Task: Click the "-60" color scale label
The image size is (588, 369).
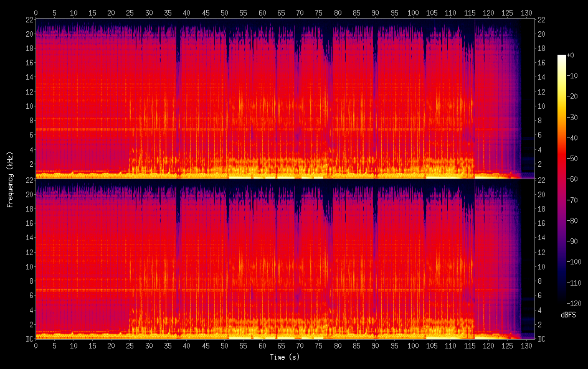Action: point(572,179)
